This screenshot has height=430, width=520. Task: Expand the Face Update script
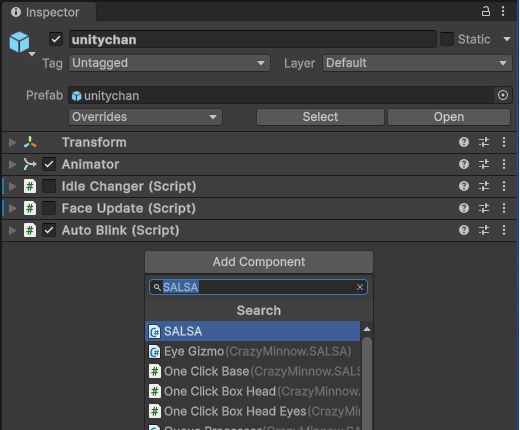[x=12, y=208]
